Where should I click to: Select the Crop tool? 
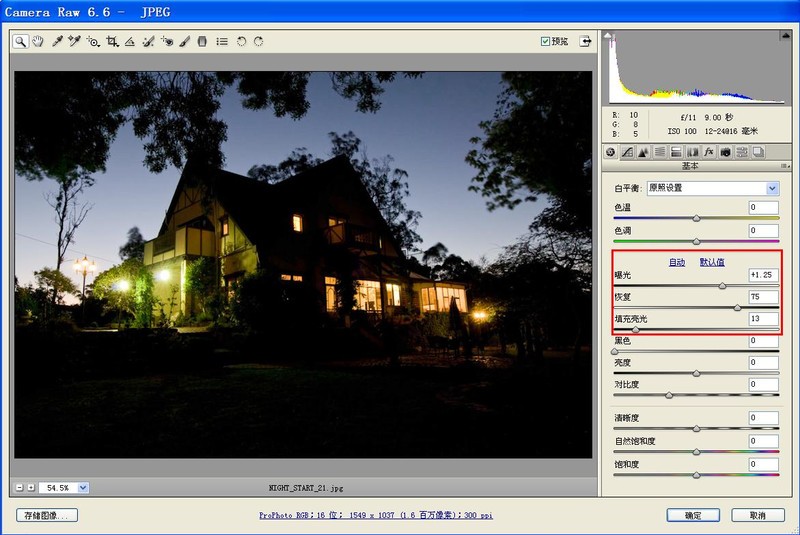coord(112,41)
